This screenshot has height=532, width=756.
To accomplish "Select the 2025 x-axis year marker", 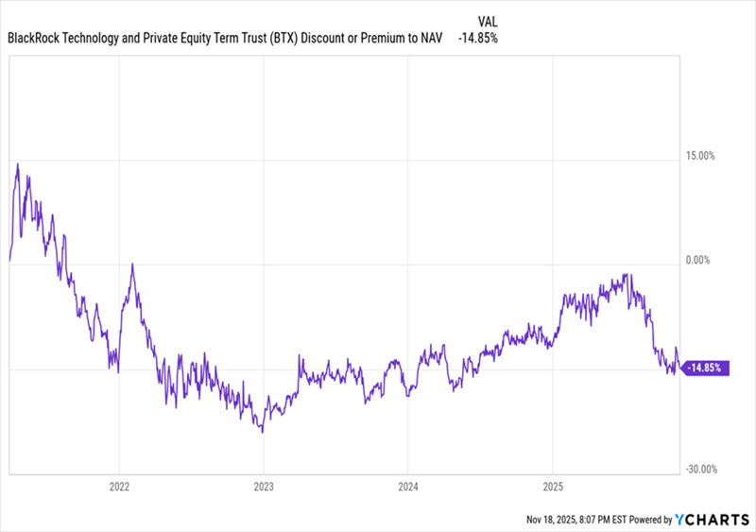I will [x=552, y=488].
